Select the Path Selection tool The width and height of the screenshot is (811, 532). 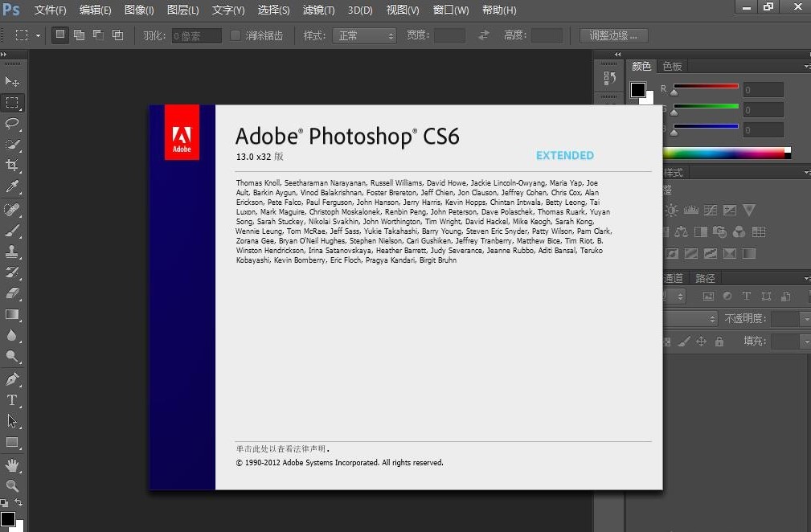click(12, 421)
